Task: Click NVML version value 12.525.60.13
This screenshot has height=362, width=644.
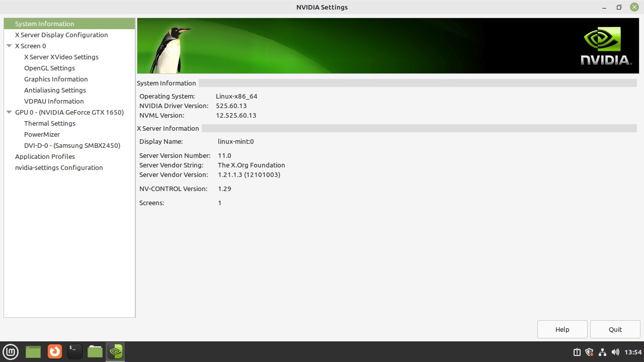Action: 236,115
